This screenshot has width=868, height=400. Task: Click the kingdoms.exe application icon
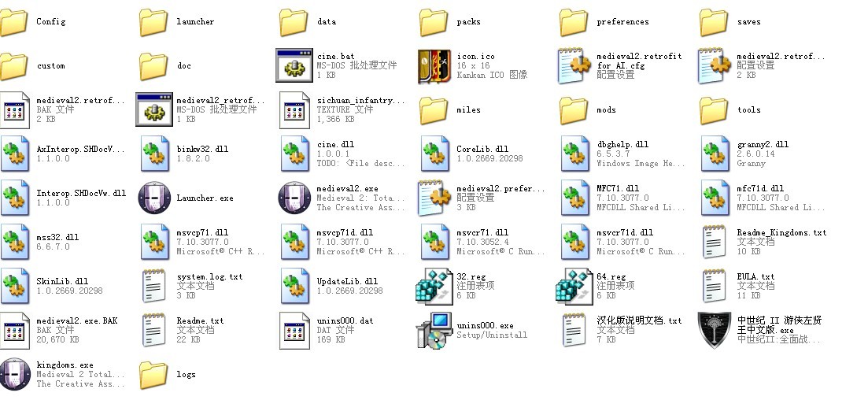click(x=15, y=374)
